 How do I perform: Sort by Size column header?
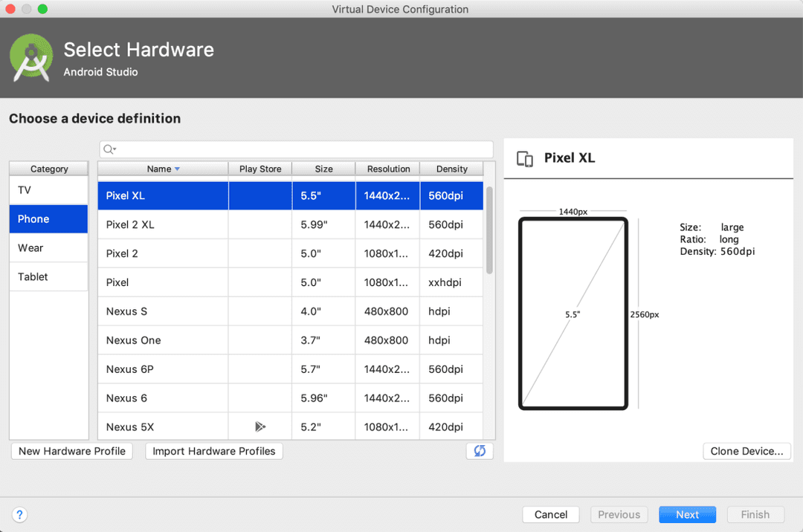[323, 169]
